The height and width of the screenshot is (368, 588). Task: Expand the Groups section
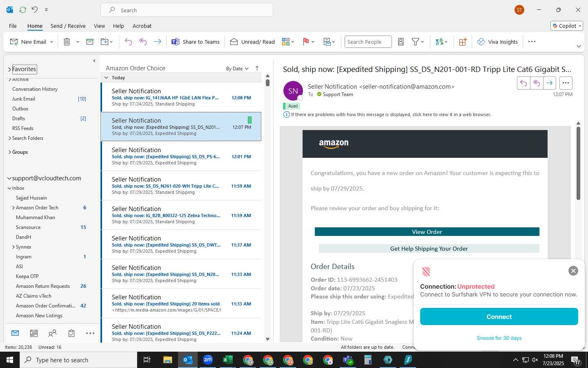click(9, 152)
